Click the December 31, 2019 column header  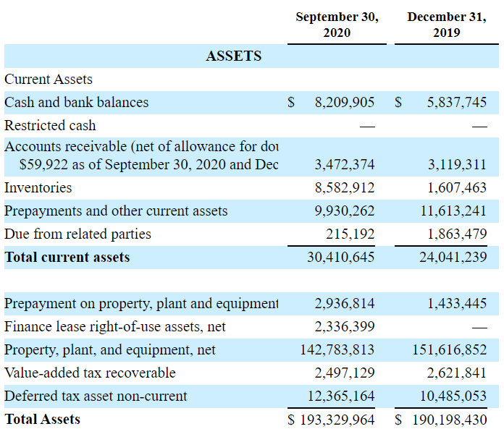click(447, 25)
